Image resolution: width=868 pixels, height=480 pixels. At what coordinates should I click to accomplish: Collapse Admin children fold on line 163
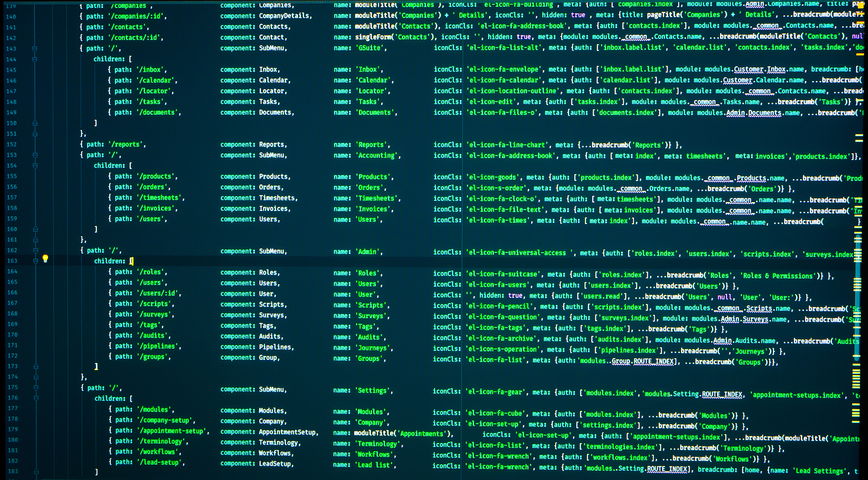click(x=36, y=261)
